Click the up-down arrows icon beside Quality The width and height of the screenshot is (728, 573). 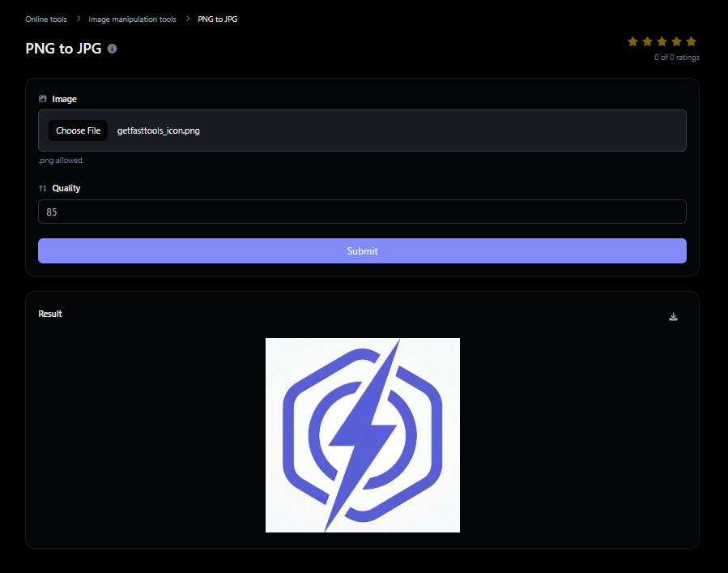coord(42,187)
